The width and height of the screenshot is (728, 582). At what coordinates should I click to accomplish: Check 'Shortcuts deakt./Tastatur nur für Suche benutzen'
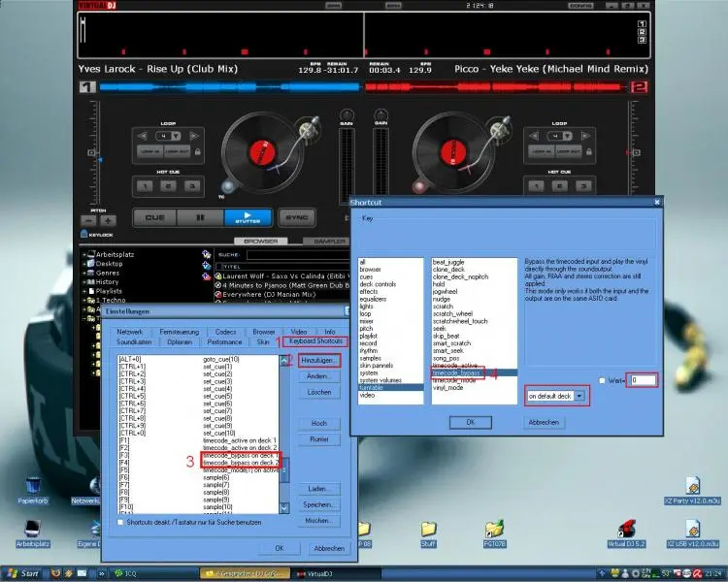point(119,523)
